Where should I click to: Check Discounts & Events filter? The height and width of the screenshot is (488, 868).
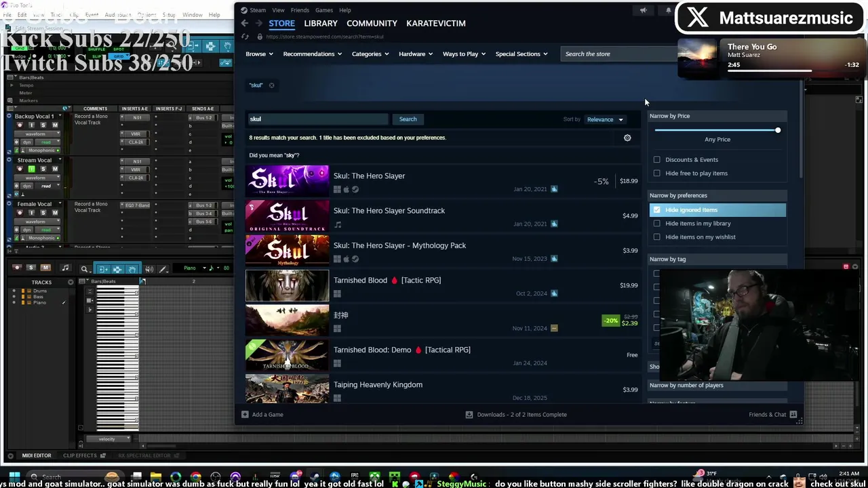point(656,160)
